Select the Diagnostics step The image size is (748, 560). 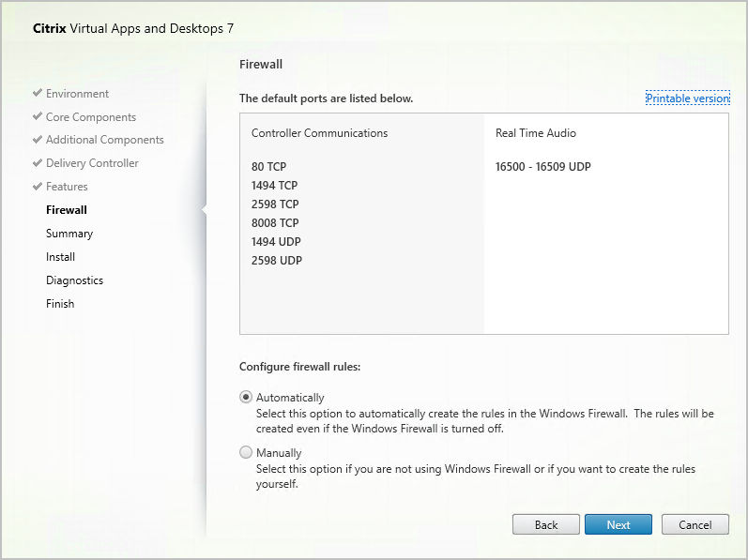[x=74, y=280]
